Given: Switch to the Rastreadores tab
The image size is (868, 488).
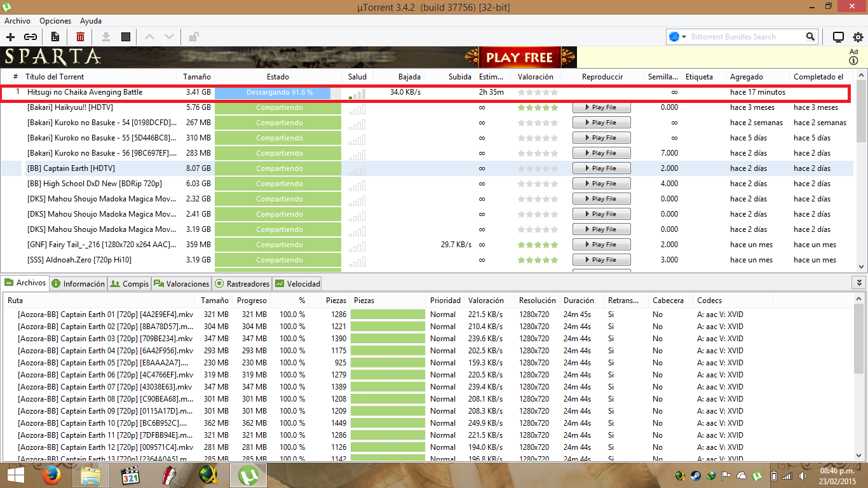Looking at the screenshot, I should click(242, 283).
